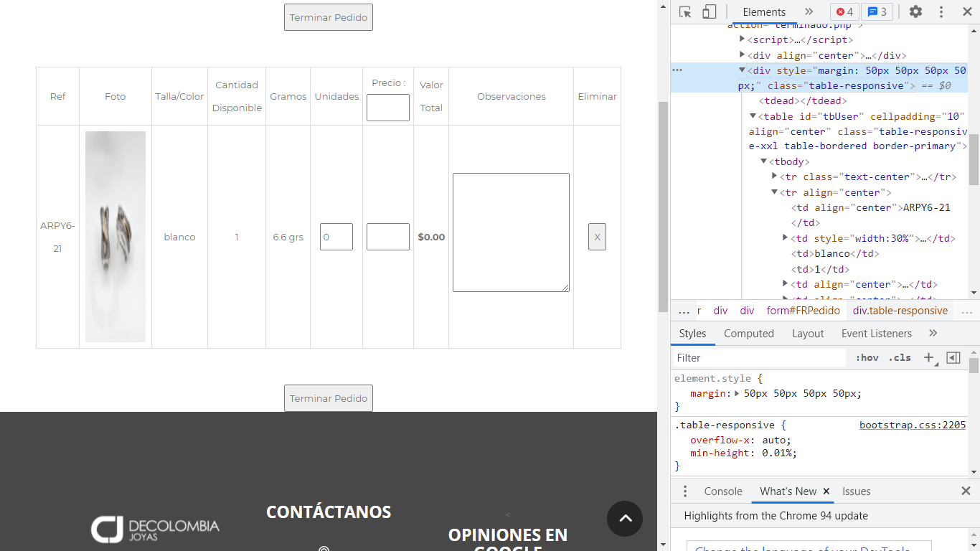Click the new style rule plus icon
The image size is (980, 551).
(x=929, y=357)
